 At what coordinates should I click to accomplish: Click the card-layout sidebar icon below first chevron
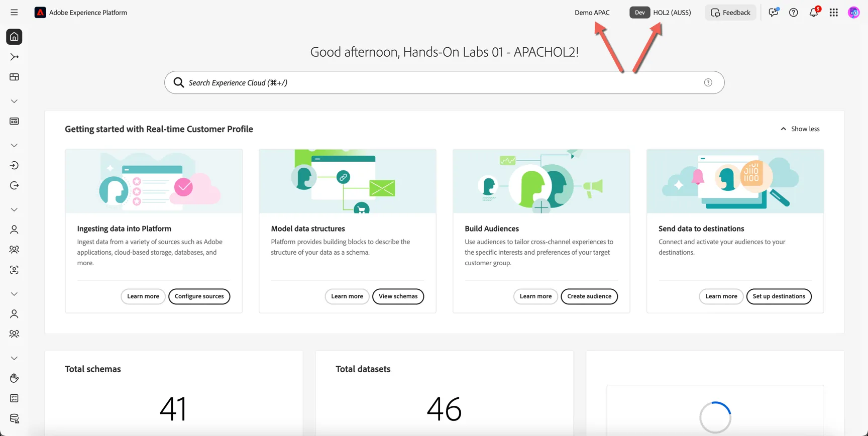coord(14,121)
